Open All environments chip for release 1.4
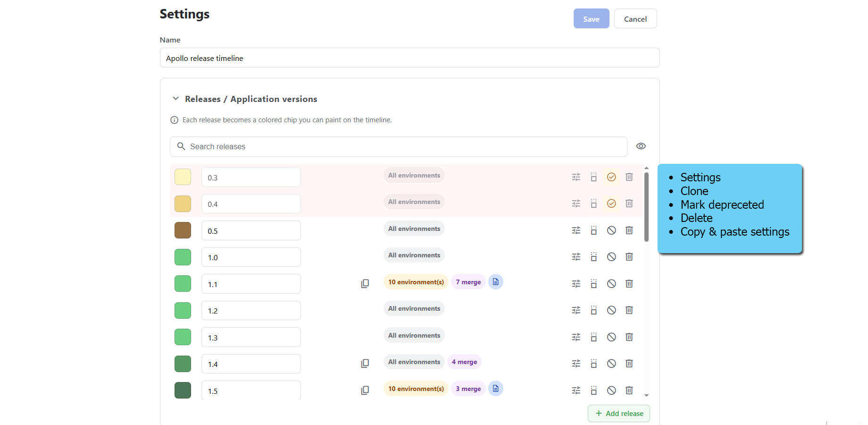 [414, 362]
